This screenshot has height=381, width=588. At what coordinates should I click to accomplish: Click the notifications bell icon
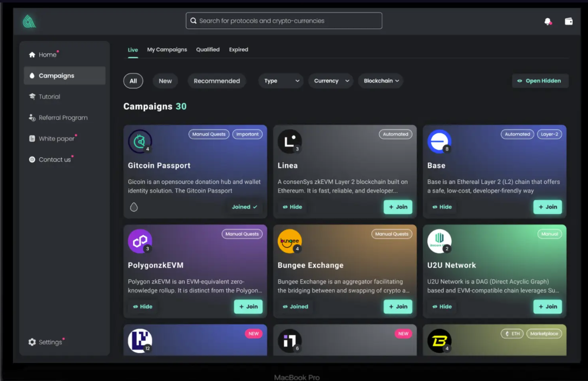[547, 21]
